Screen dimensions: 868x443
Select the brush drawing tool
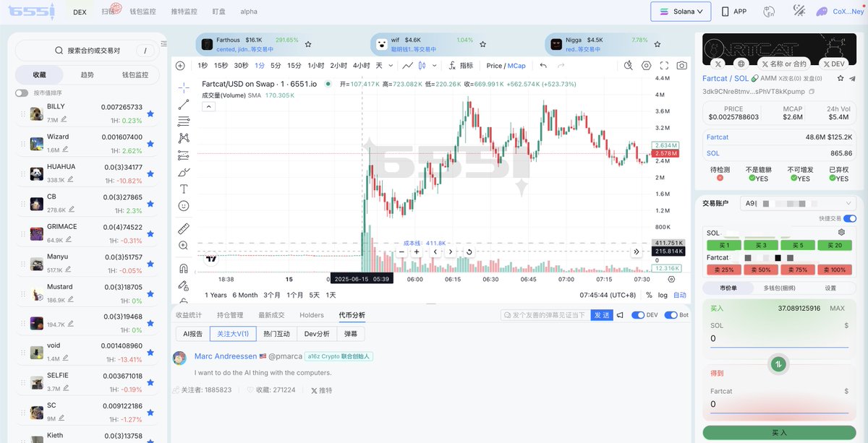(x=184, y=172)
